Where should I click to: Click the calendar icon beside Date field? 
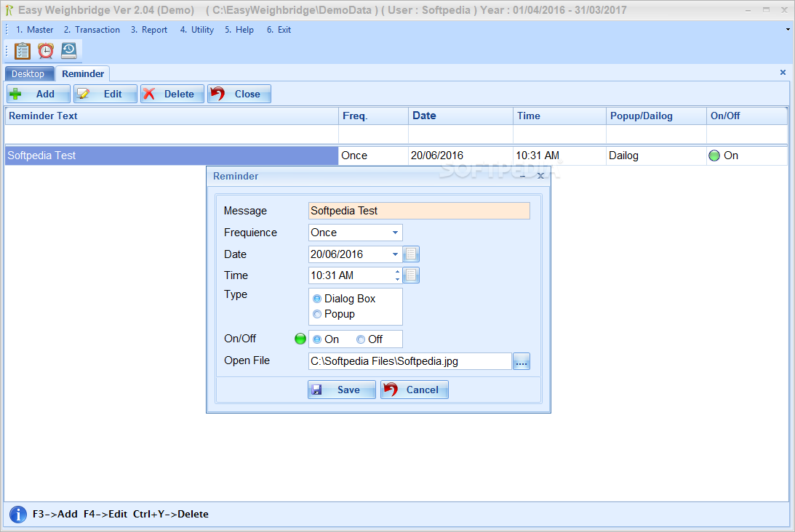tap(411, 254)
